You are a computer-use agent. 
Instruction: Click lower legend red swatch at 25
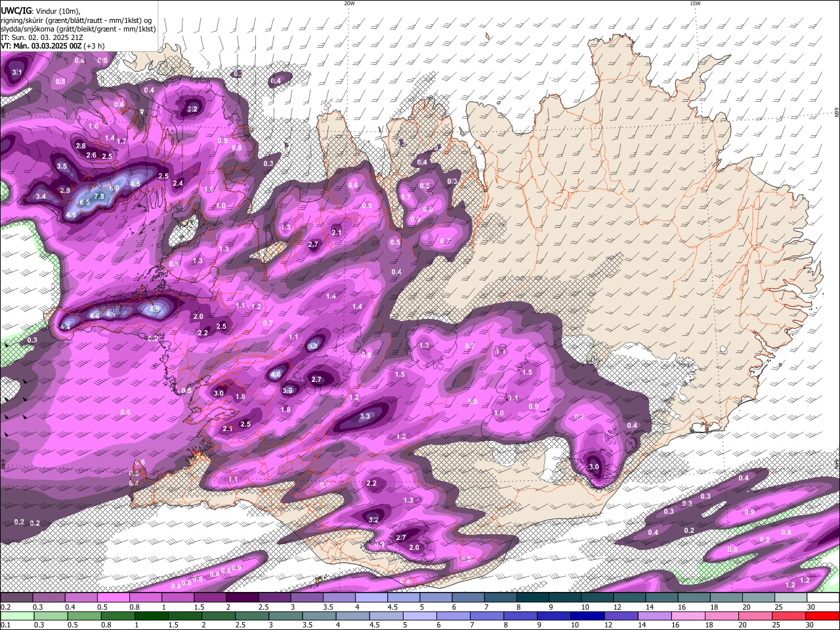pyautogui.click(x=788, y=616)
